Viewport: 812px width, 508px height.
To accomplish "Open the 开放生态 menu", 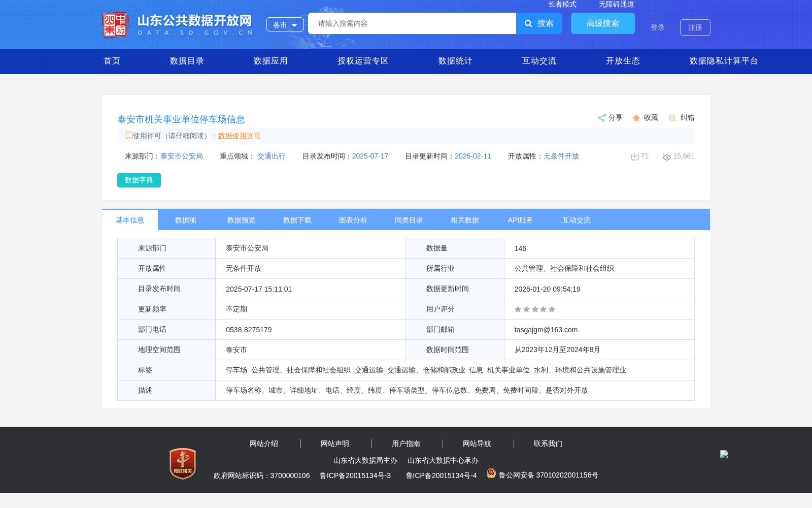I will (623, 61).
